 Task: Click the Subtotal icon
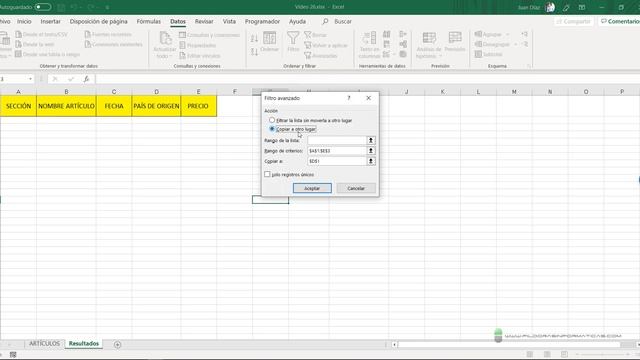478,54
